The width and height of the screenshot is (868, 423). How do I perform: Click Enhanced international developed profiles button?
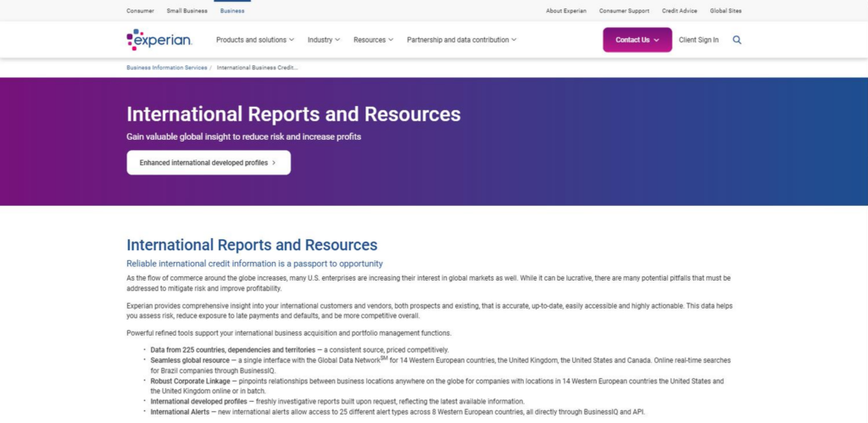[x=209, y=163]
